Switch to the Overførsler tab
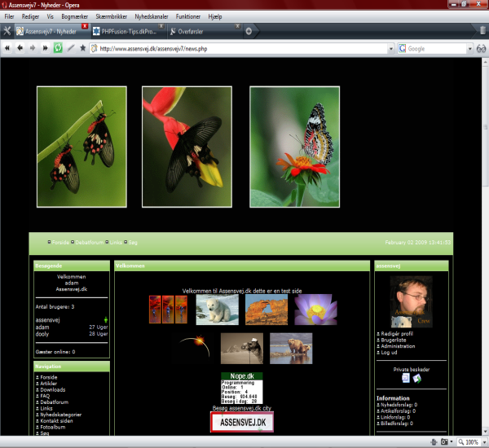This screenshot has height=448, width=489. click(190, 31)
